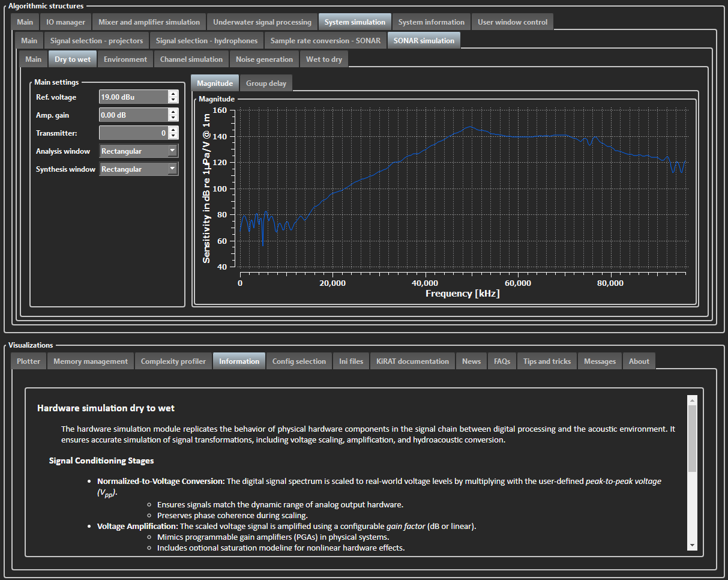
Task: Open Sample rate conversion - SONAR tab
Action: coord(325,41)
